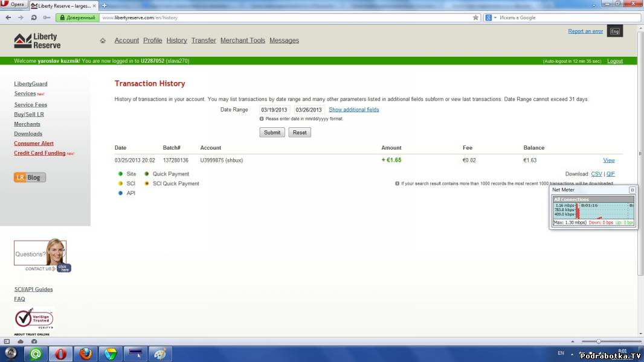Open the Transfer menu item
Screen dimensions: 644x362
(204, 40)
